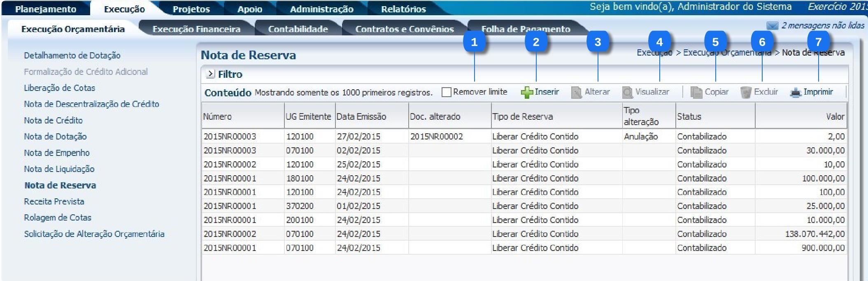
Task: Open the Relatórios top tab
Action: (x=403, y=9)
